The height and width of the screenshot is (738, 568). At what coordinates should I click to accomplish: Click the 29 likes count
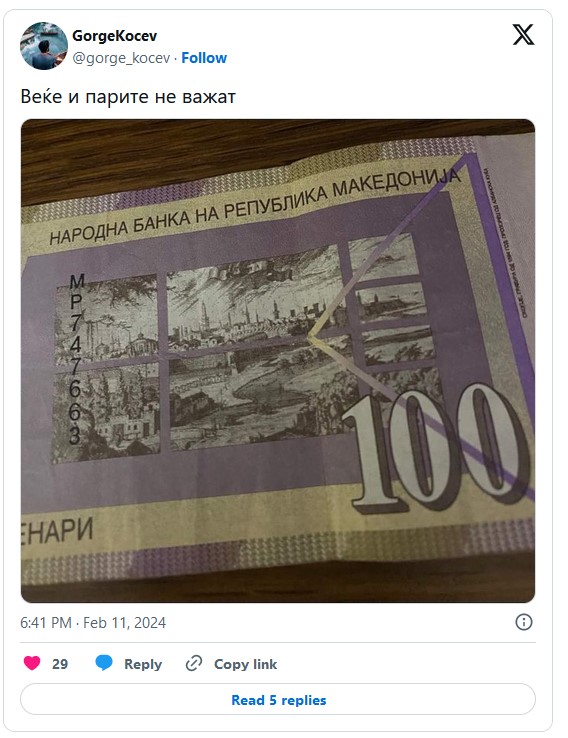(x=60, y=664)
